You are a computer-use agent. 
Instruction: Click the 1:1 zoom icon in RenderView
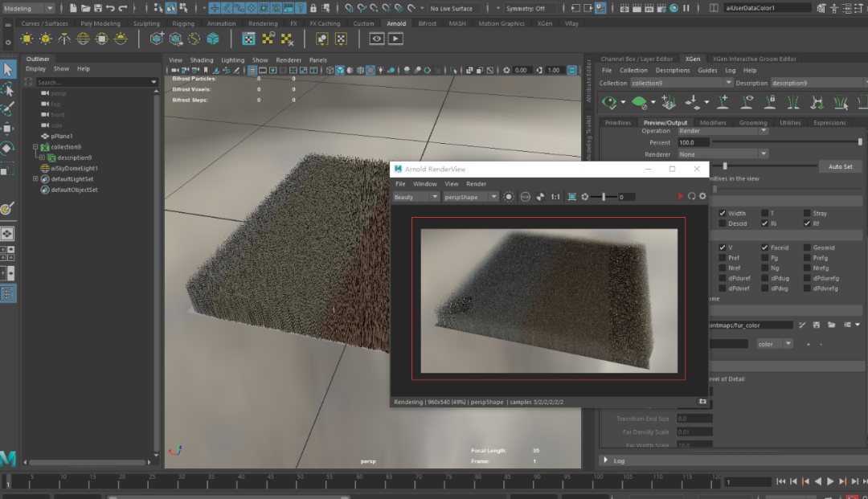[555, 197]
